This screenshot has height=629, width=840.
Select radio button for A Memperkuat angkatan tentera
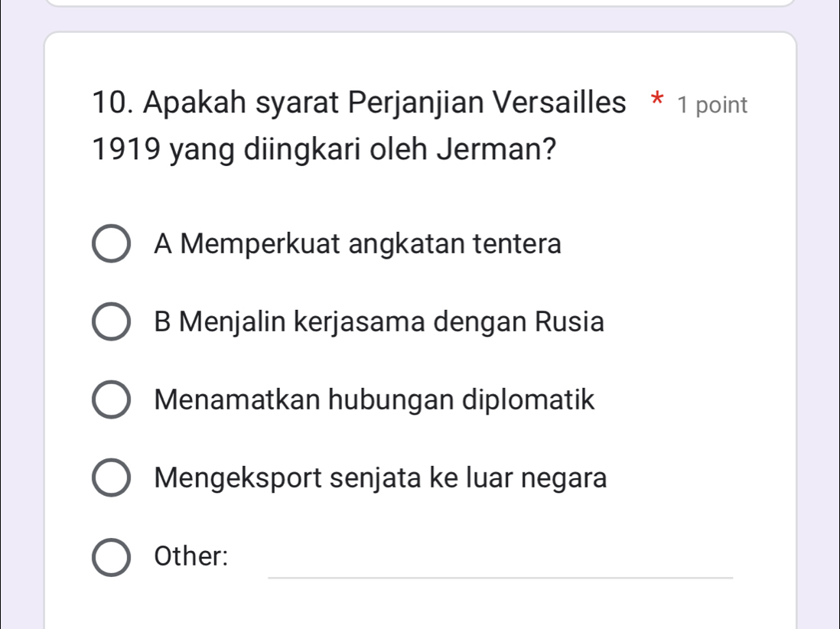(111, 245)
